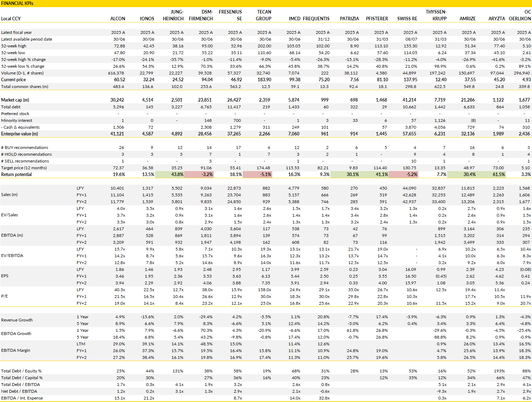Select the EBITDA Margin row label
This screenshot has height=402, width=532.
[x=16, y=350]
